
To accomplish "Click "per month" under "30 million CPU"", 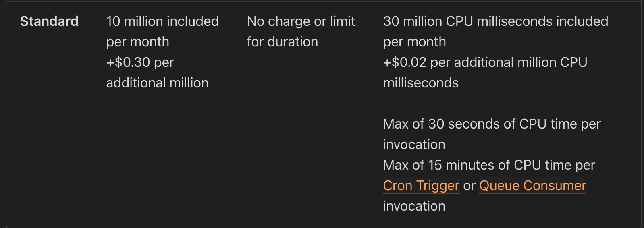I will coord(414,42).
